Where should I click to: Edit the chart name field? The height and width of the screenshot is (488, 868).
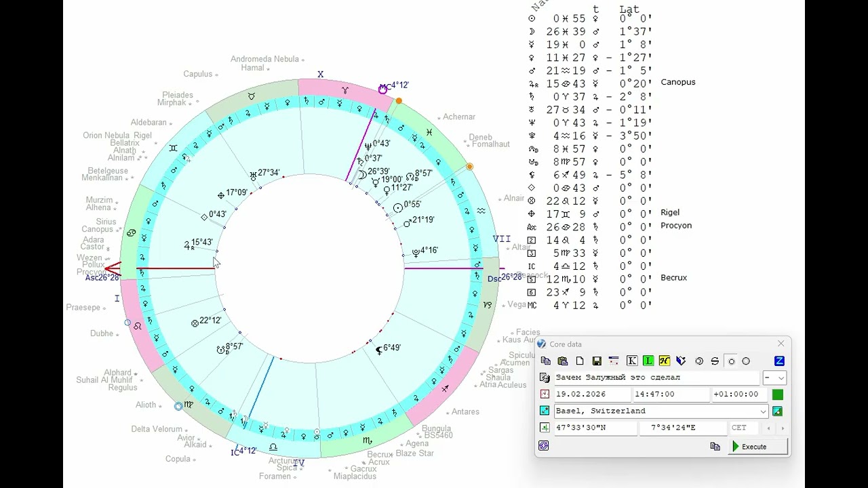click(656, 378)
